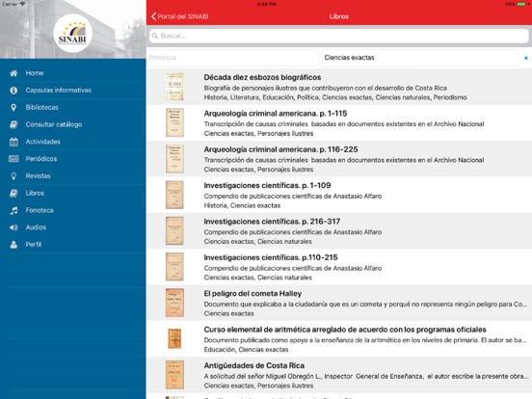The image size is (532, 399).
Task: Click Curso elemental de aritmética cover thumbnail
Action: coord(174,338)
